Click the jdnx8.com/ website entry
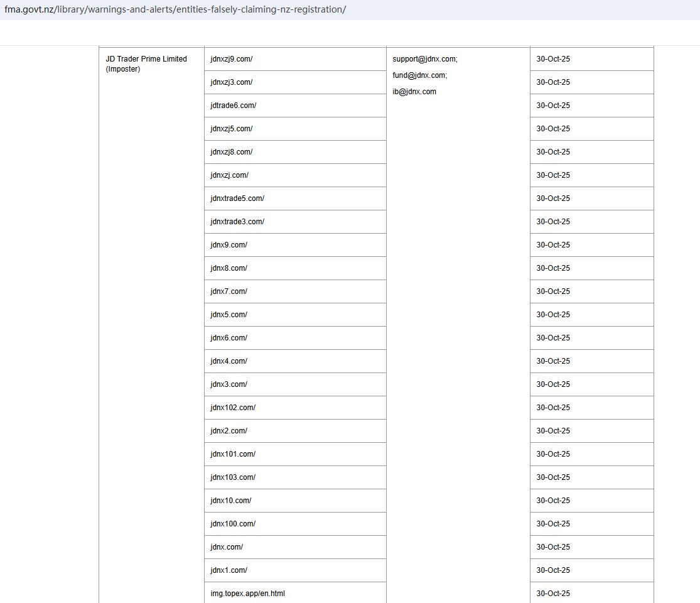700x603 pixels. click(229, 268)
